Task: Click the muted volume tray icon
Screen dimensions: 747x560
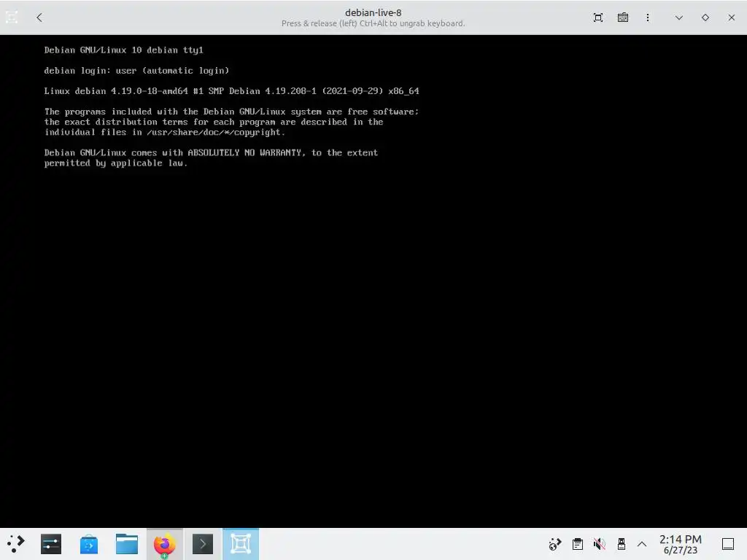Action: (600, 544)
